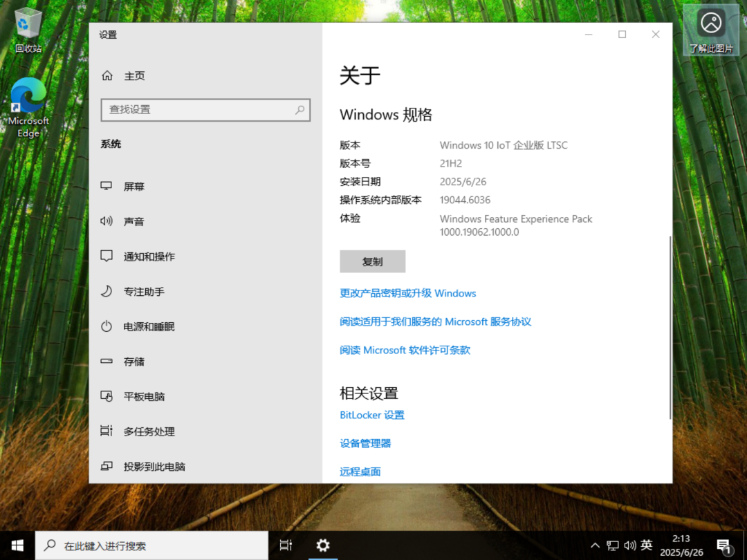Click the build number 19044.6036

pos(465,200)
